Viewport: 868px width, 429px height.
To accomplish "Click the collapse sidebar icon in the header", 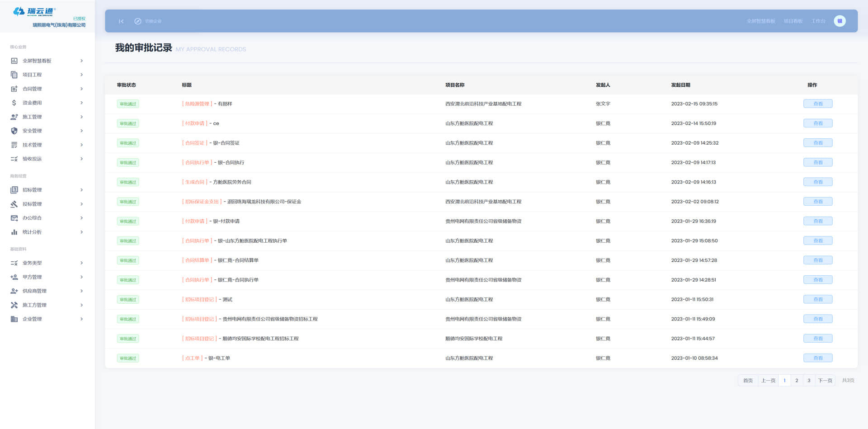I will click(121, 21).
